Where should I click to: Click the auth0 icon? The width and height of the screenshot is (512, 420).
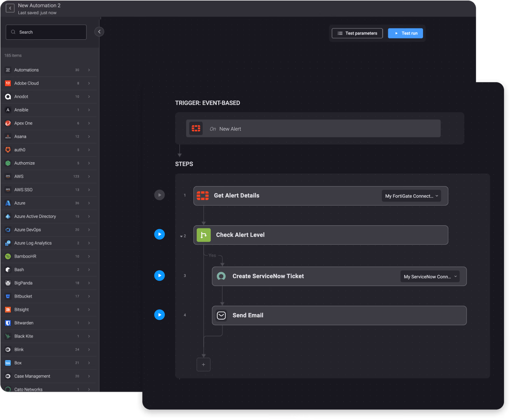coord(8,150)
